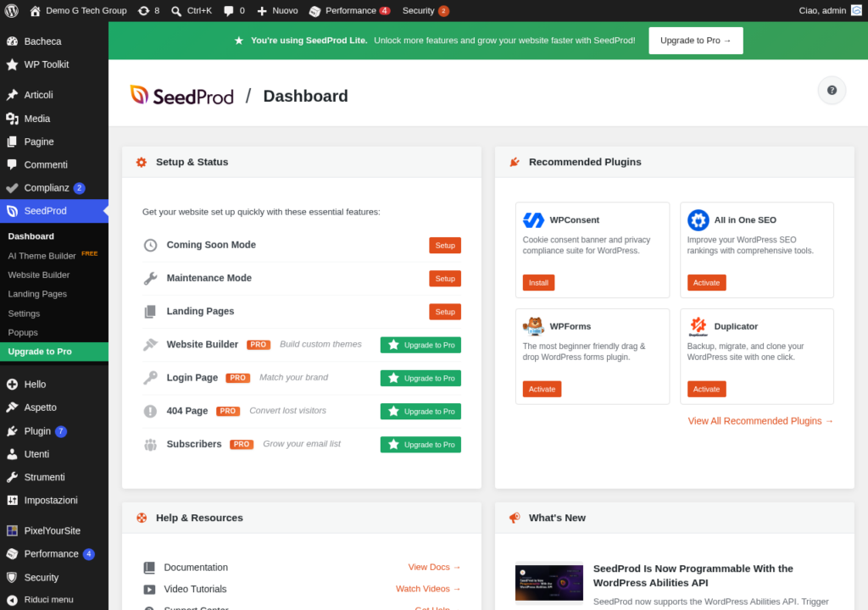Image resolution: width=868 pixels, height=610 pixels.
Task: Open the SeedProd Settings submenu
Action: click(x=24, y=313)
